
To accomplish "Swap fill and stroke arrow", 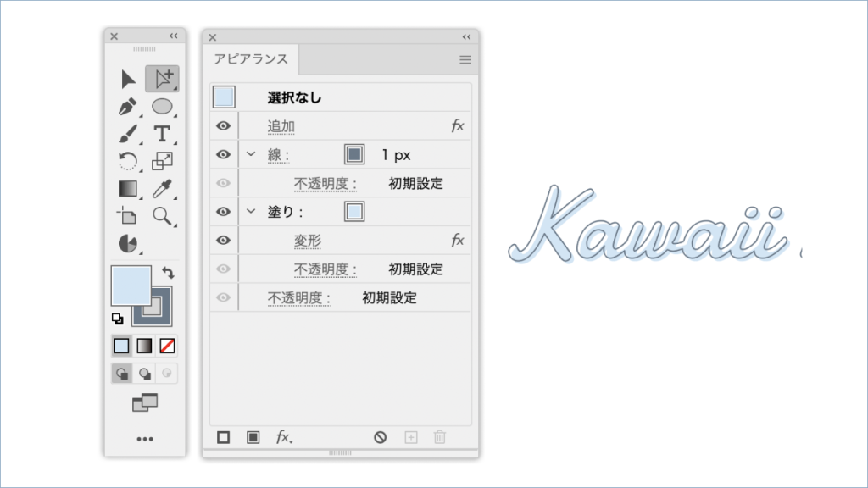I will coord(169,272).
